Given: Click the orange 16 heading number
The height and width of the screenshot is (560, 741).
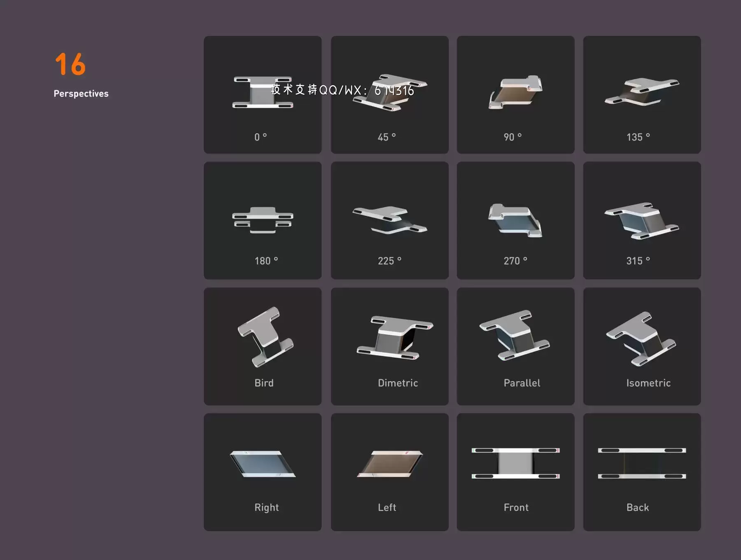Looking at the screenshot, I should (70, 64).
